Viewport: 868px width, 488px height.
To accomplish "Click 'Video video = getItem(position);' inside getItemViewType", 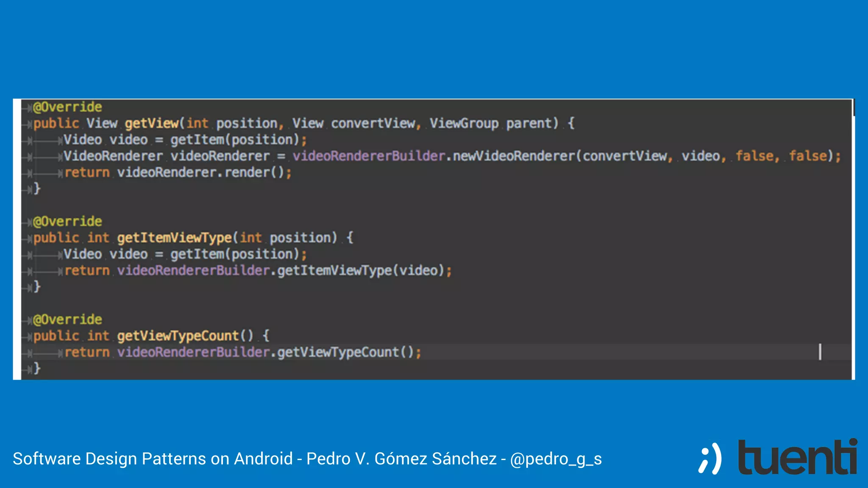I will (x=185, y=254).
